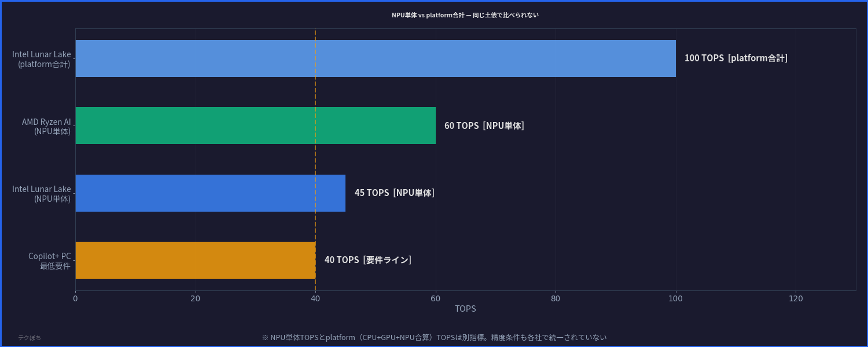Click the "AMD Ryzen AI (NPU単体)" axis label
Viewport: 868px width, 347px height.
[46, 126]
